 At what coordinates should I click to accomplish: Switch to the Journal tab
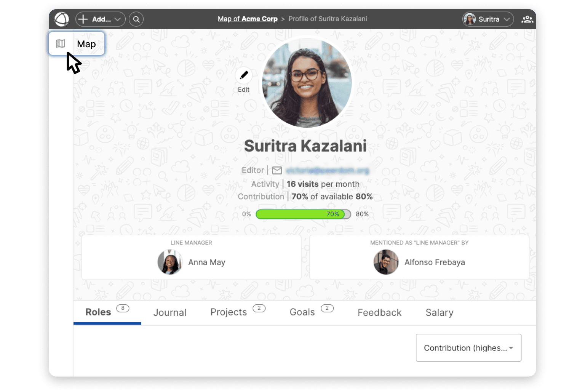coord(170,312)
